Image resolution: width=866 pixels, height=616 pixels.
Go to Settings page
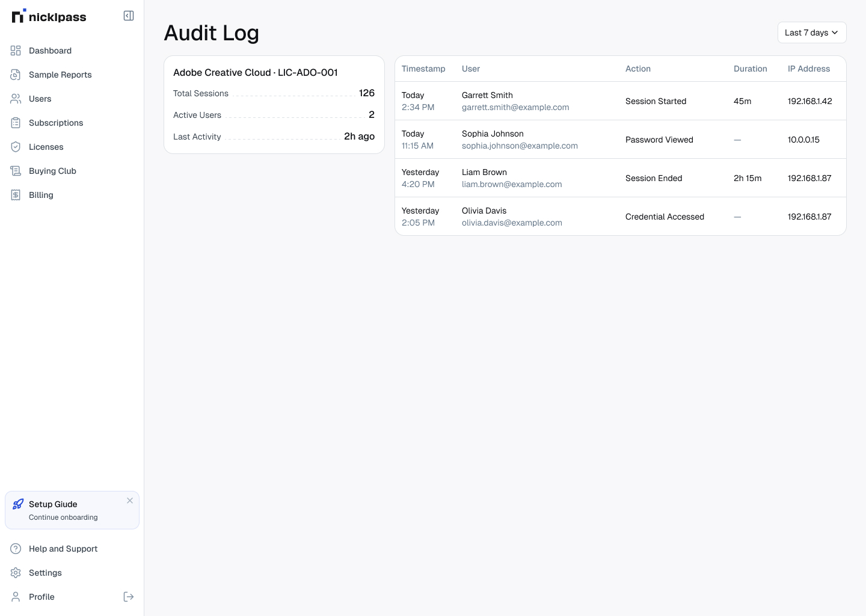(45, 573)
